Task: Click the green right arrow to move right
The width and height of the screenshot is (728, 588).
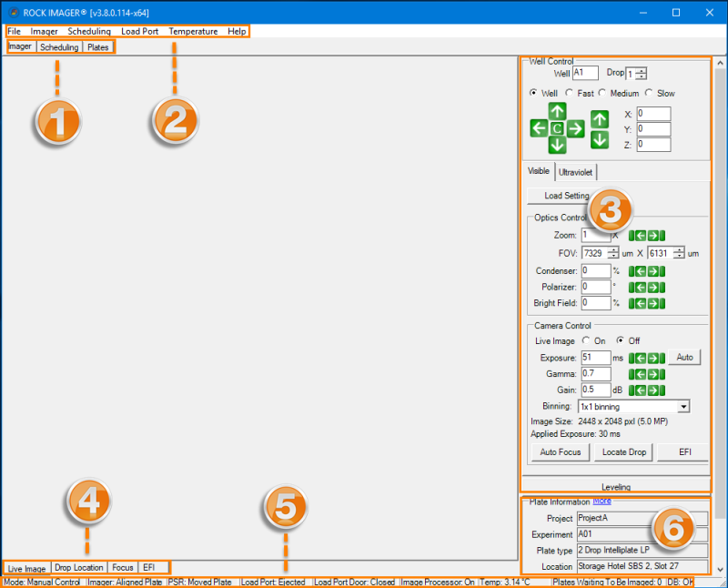Action: (576, 128)
